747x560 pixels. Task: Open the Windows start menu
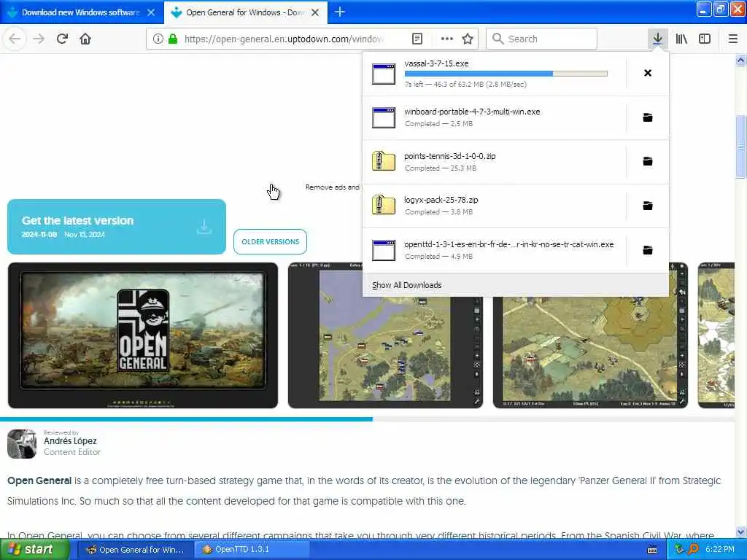click(34, 549)
